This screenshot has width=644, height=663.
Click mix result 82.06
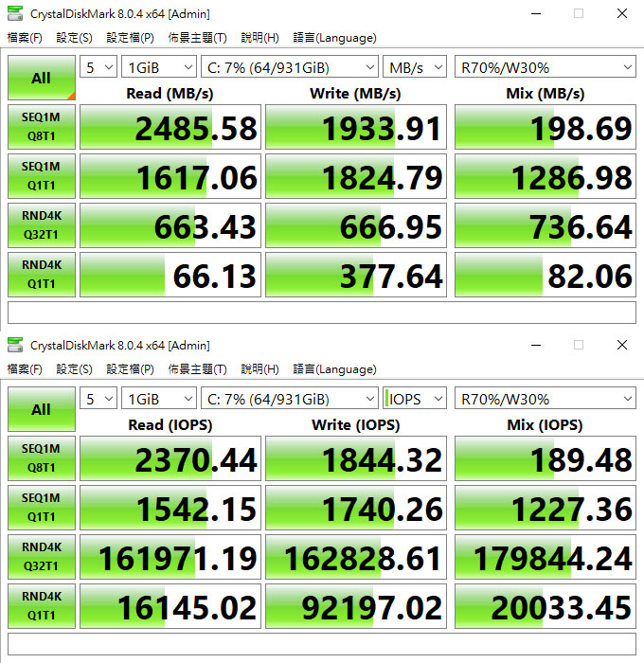(x=546, y=275)
